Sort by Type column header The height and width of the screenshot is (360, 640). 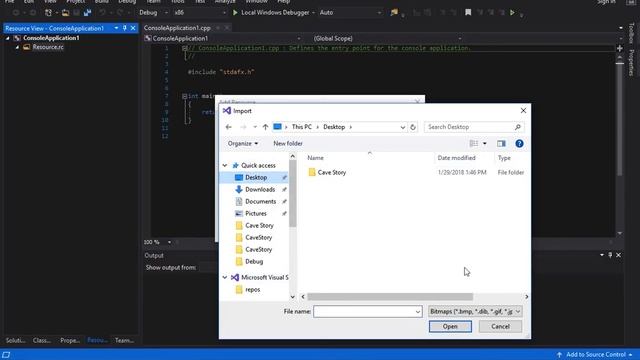(504, 158)
